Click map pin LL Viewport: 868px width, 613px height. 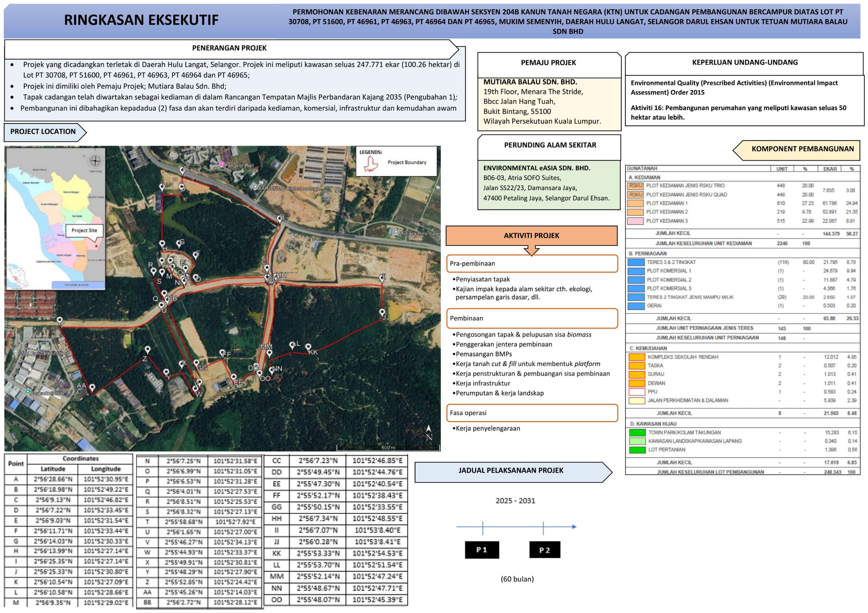pos(292,345)
